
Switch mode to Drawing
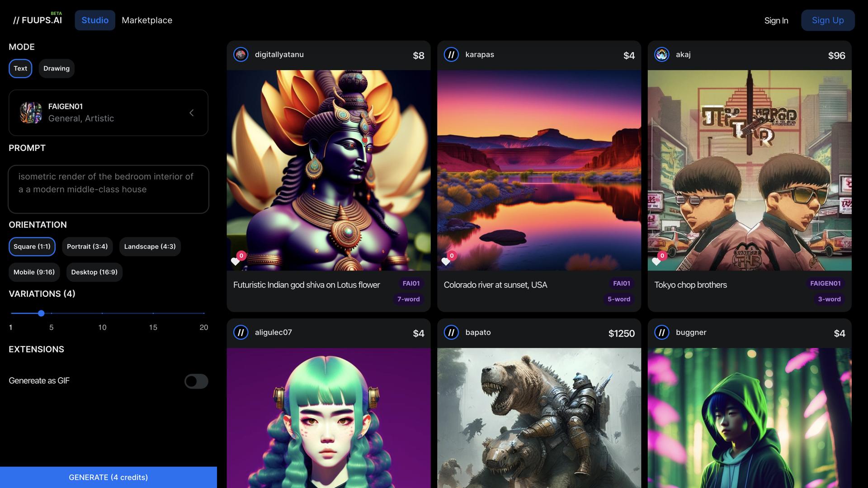[x=57, y=69]
